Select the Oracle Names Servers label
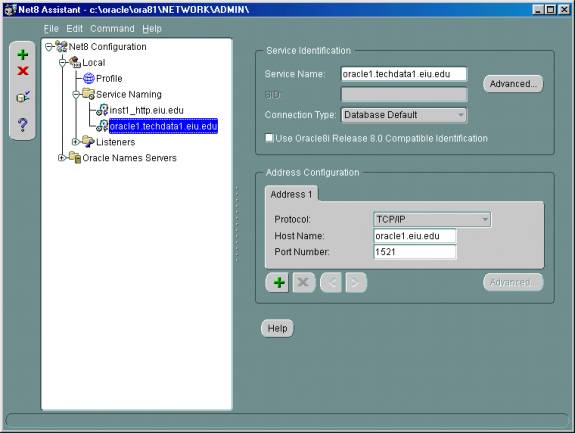Screen dimensions: 575x433 pyautogui.click(x=129, y=158)
